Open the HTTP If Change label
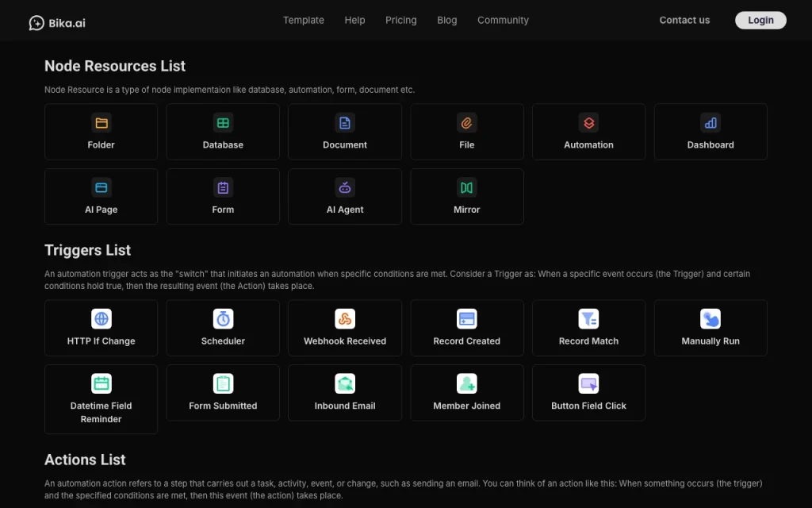The width and height of the screenshot is (812, 508). [101, 341]
